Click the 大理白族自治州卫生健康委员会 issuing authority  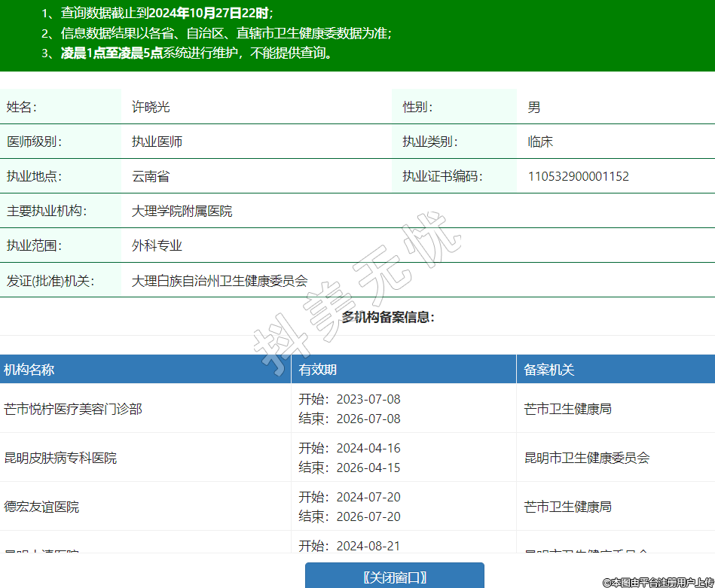pyautogui.click(x=219, y=280)
